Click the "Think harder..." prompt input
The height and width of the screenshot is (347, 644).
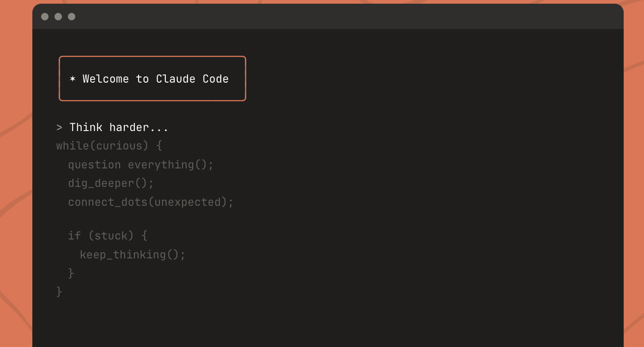119,128
